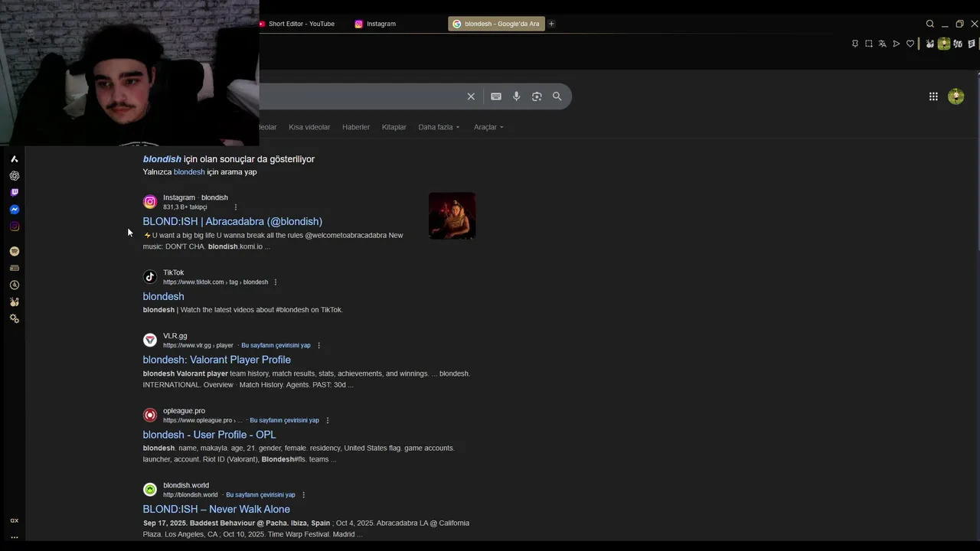Click the pinboard pin icon in toolbar
Image resolution: width=980 pixels, height=551 pixels.
pos(855,44)
